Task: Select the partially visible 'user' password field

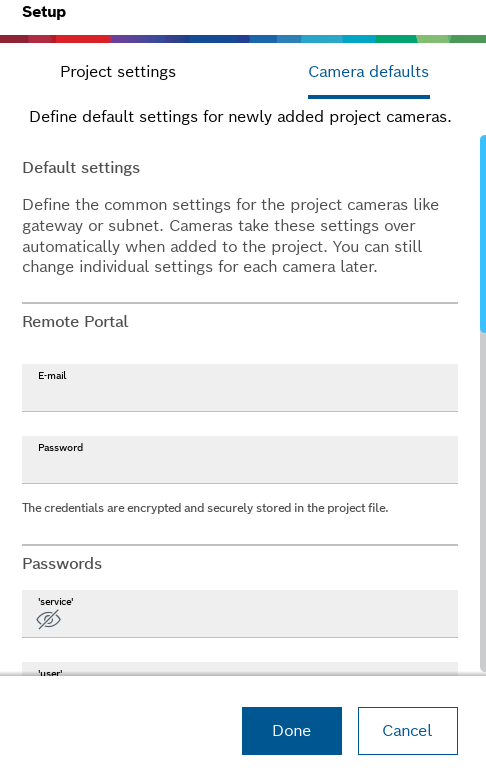Action: point(240,669)
